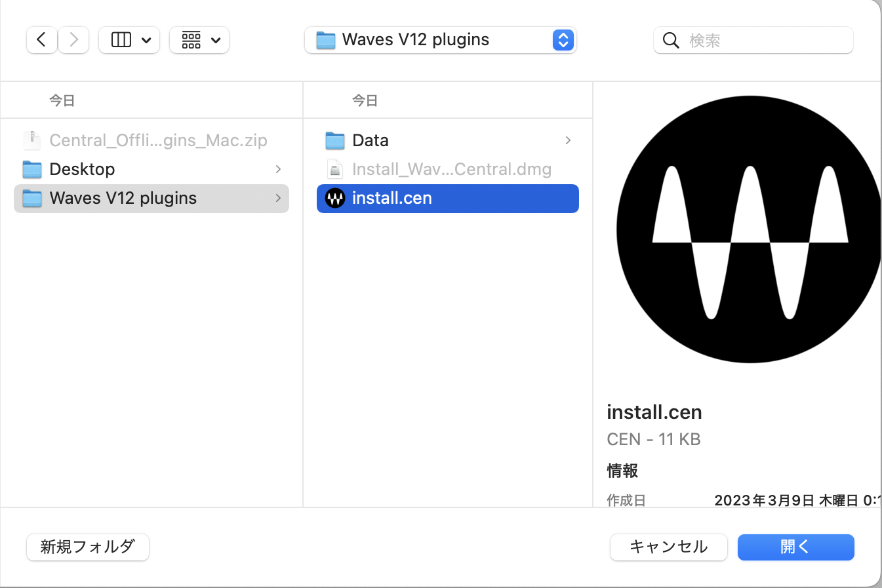Open the Waves V12 plugins location popup
The image size is (882, 588).
[440, 40]
